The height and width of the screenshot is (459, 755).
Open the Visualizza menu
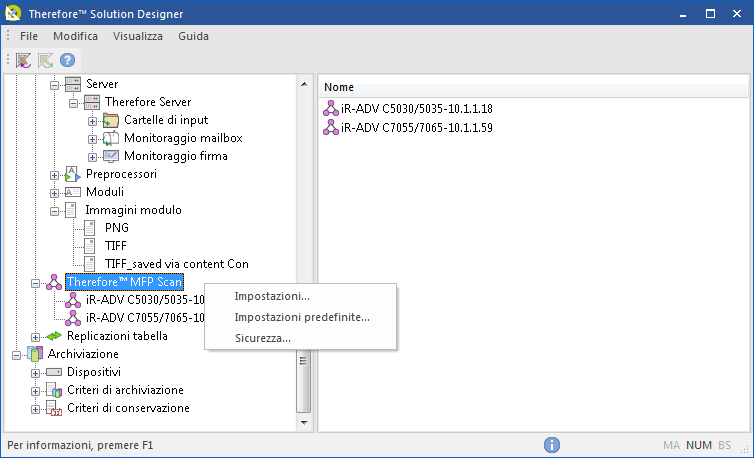click(138, 36)
